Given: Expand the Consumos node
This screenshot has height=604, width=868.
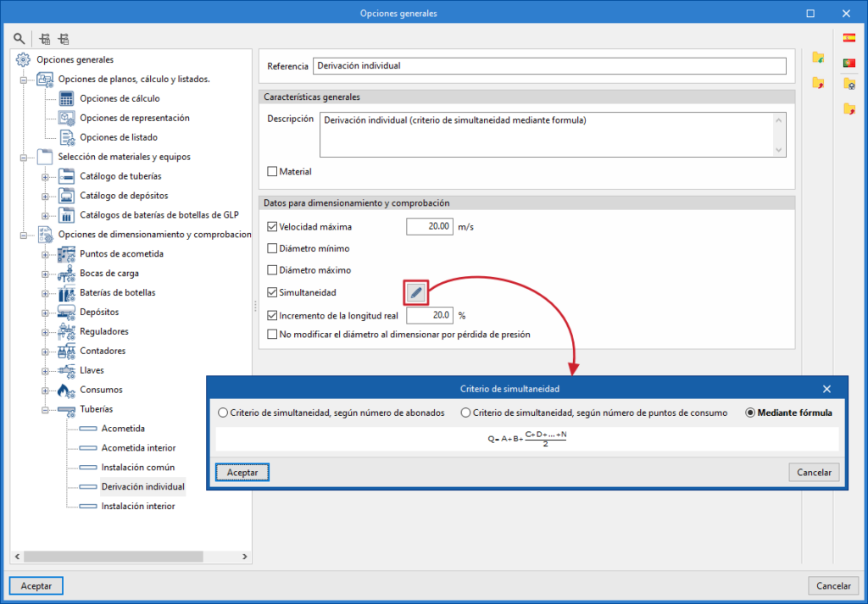Looking at the screenshot, I should (x=46, y=391).
